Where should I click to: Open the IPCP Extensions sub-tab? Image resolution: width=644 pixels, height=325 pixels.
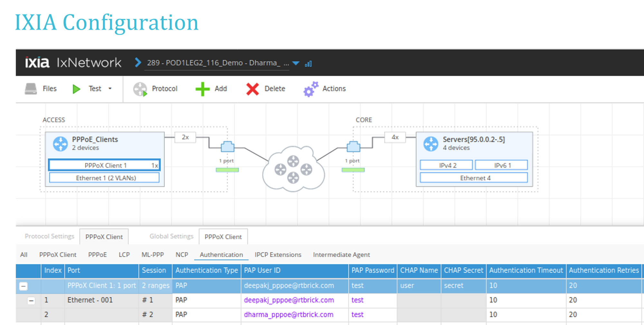[x=278, y=255]
